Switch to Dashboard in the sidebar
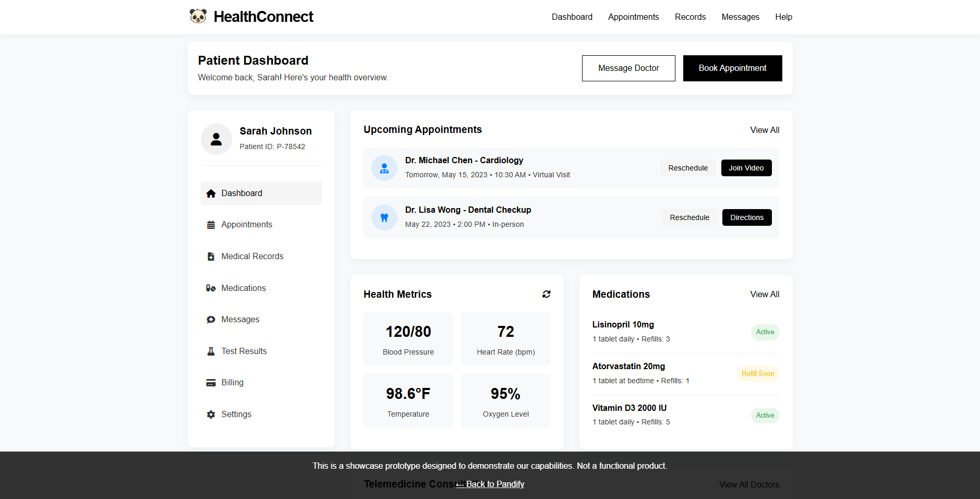Screen dimensions: 980x499 click(241, 193)
